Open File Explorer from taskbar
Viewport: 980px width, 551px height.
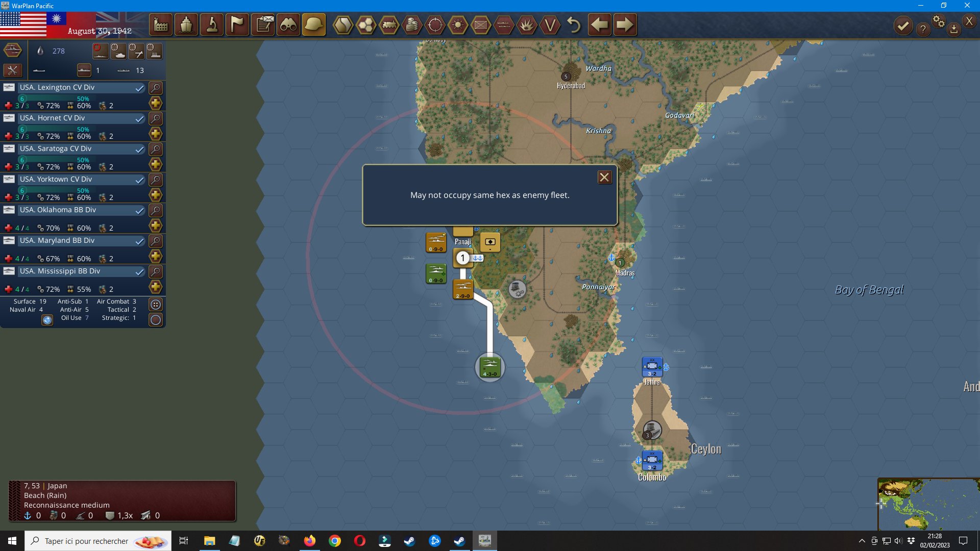coord(209,541)
